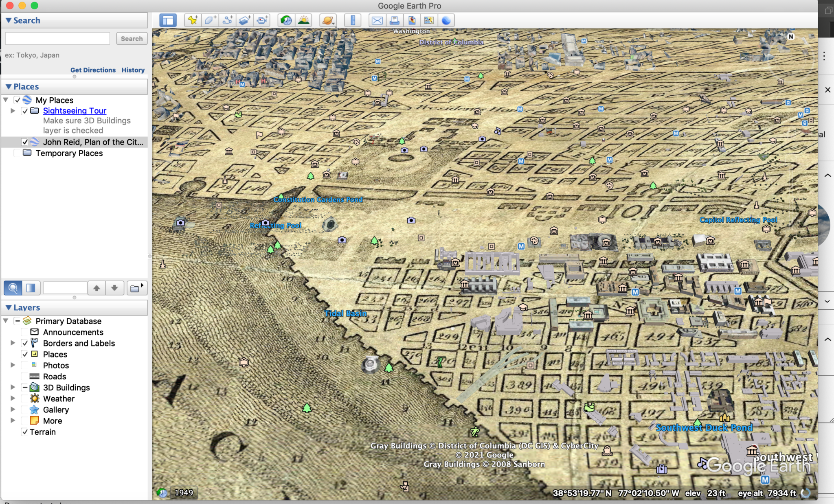Open the historical imagery clock tool
The height and width of the screenshot is (504, 834).
click(x=286, y=20)
